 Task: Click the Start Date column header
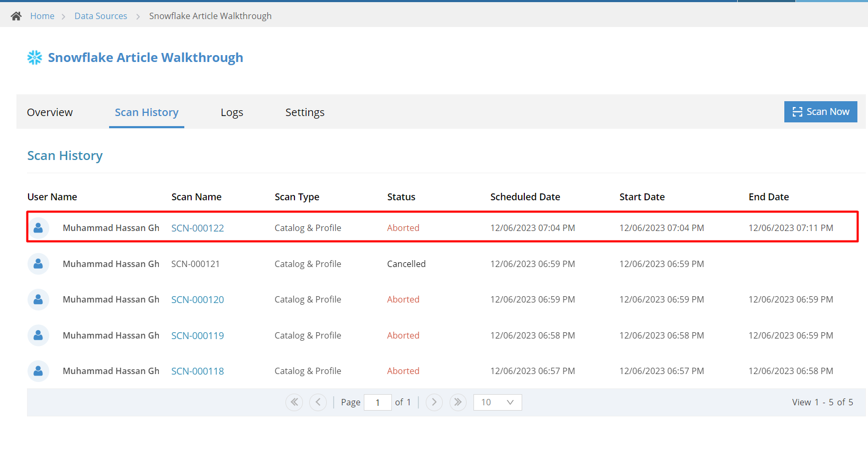pos(642,197)
